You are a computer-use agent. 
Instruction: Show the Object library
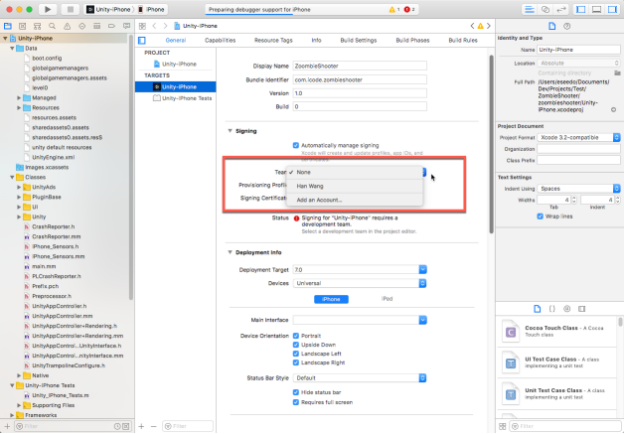tap(567, 309)
